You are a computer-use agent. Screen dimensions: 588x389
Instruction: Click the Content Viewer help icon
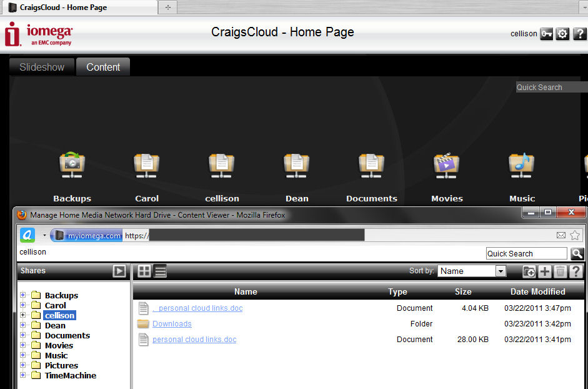click(x=576, y=271)
